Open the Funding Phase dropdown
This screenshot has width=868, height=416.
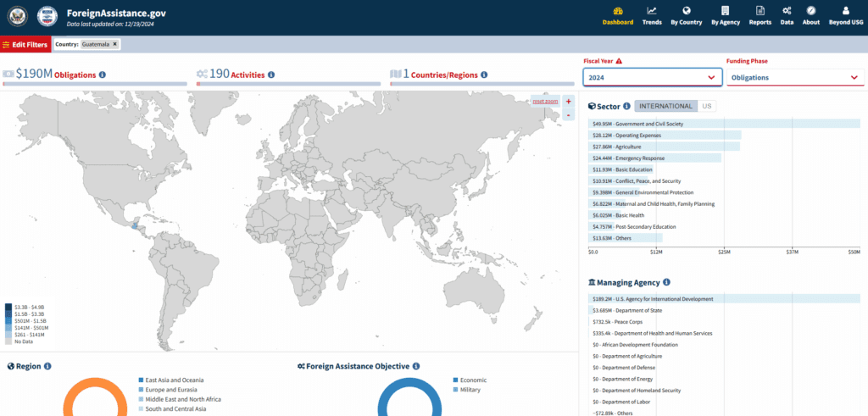pyautogui.click(x=794, y=77)
